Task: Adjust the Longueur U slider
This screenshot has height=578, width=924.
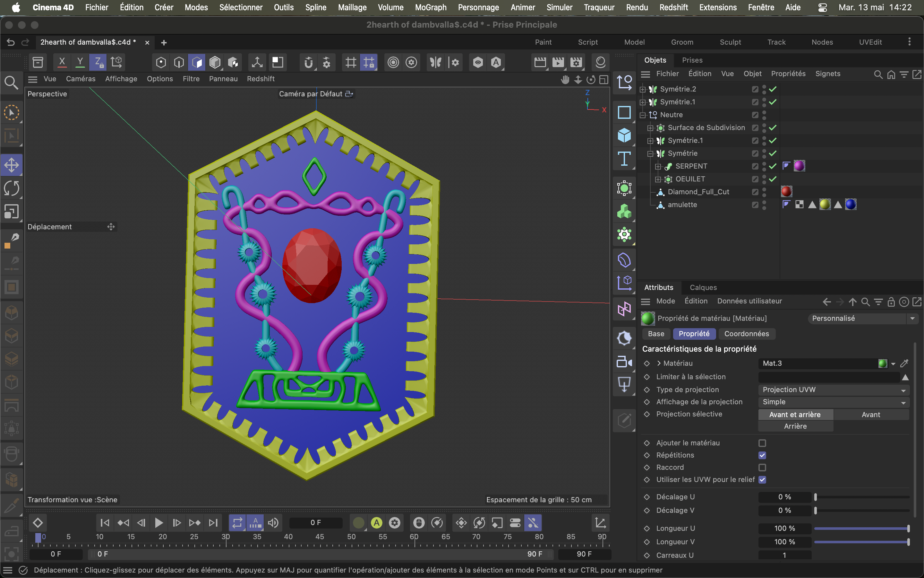Action: pyautogui.click(x=861, y=528)
